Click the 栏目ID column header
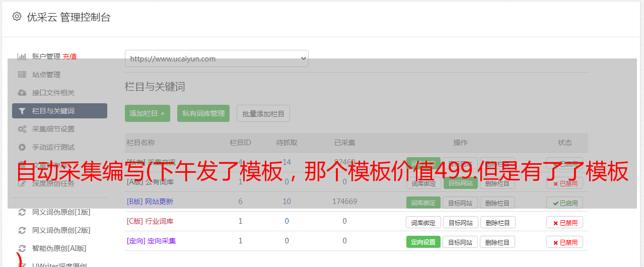 coord(240,143)
